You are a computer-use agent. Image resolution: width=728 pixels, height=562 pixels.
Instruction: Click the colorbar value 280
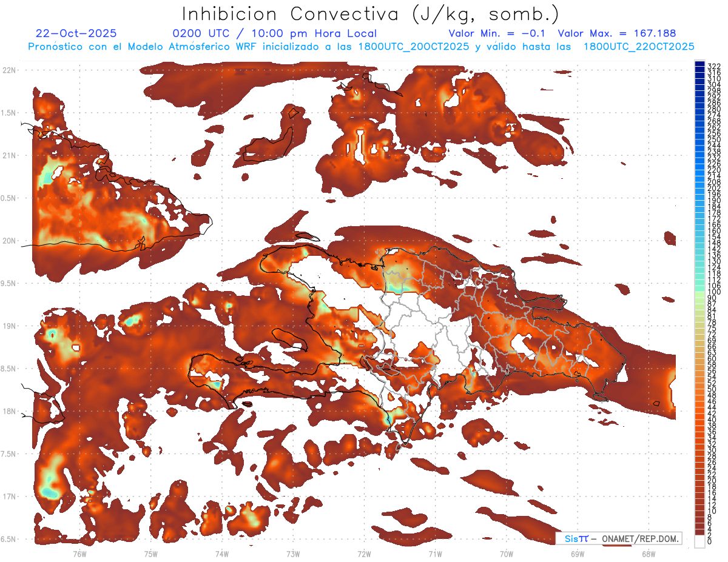tap(713, 109)
